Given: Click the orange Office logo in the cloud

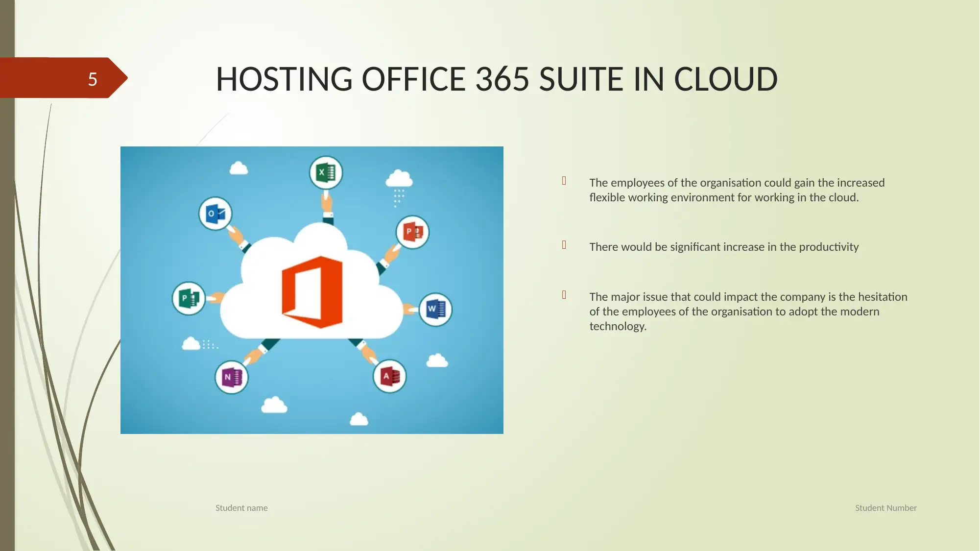Looking at the screenshot, I should [x=312, y=292].
